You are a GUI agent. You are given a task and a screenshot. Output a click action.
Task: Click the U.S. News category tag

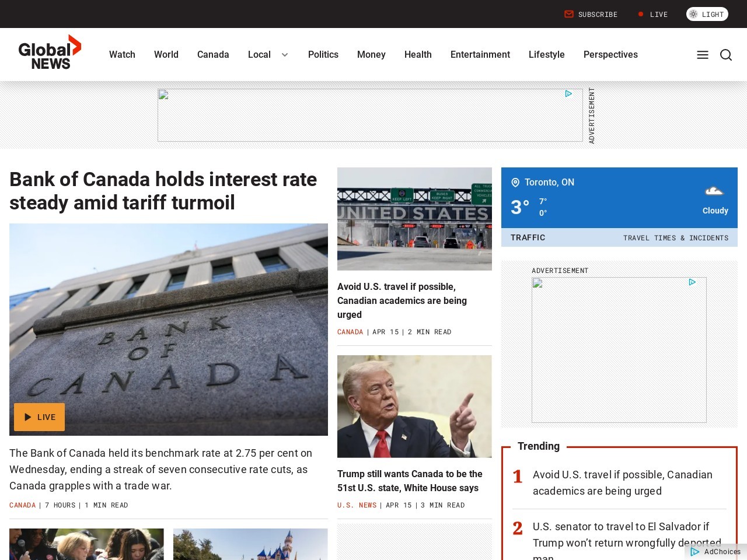[x=357, y=505]
